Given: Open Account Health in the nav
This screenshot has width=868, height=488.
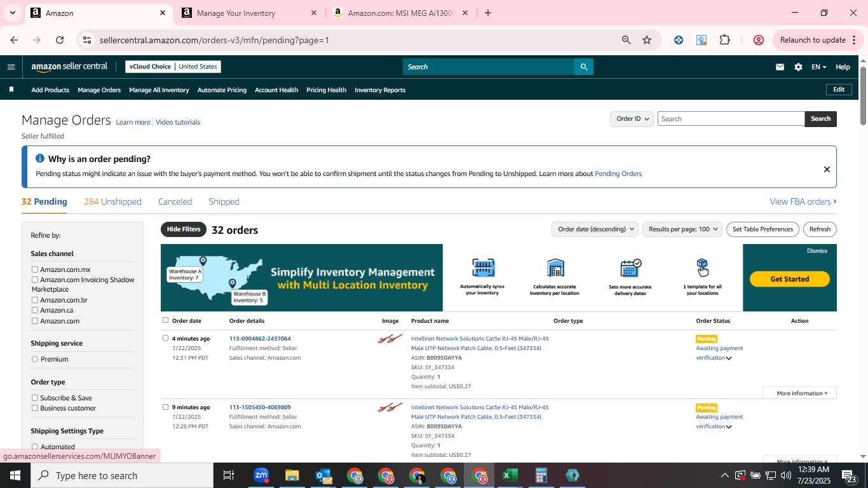Looking at the screenshot, I should pos(276,90).
